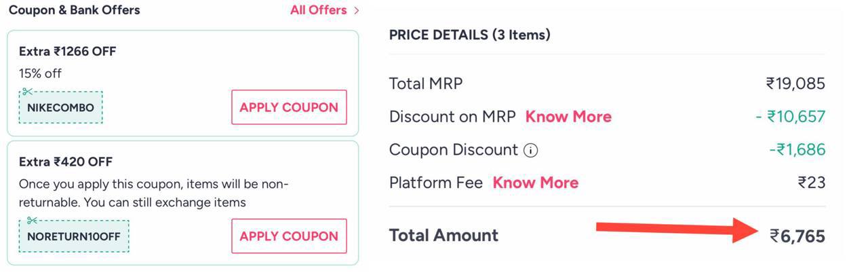This screenshot has height=275, width=868.
Task: Click the scissors icon on the NORETURN10OFF coupon
Action: pos(33,221)
